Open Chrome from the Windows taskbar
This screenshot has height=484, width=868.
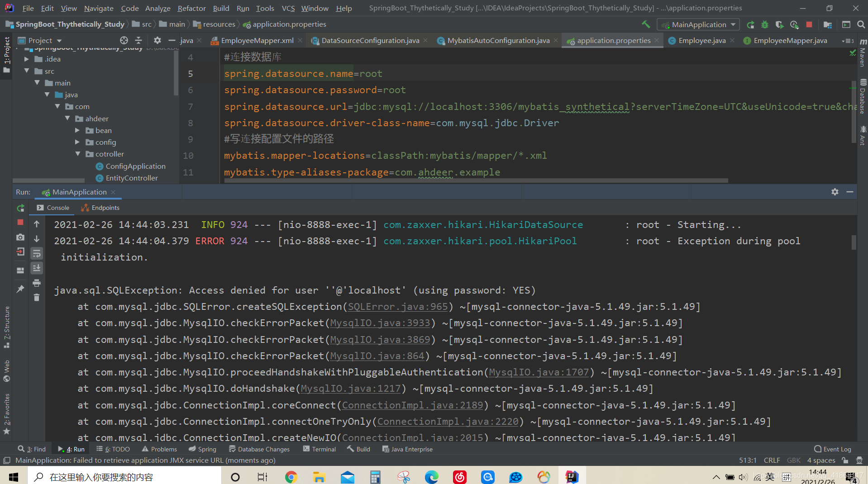point(291,477)
